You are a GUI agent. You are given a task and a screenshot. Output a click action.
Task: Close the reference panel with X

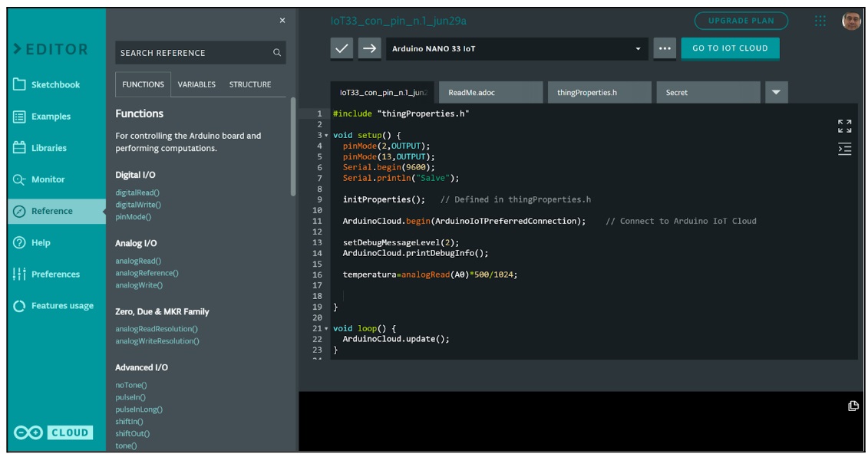point(282,21)
